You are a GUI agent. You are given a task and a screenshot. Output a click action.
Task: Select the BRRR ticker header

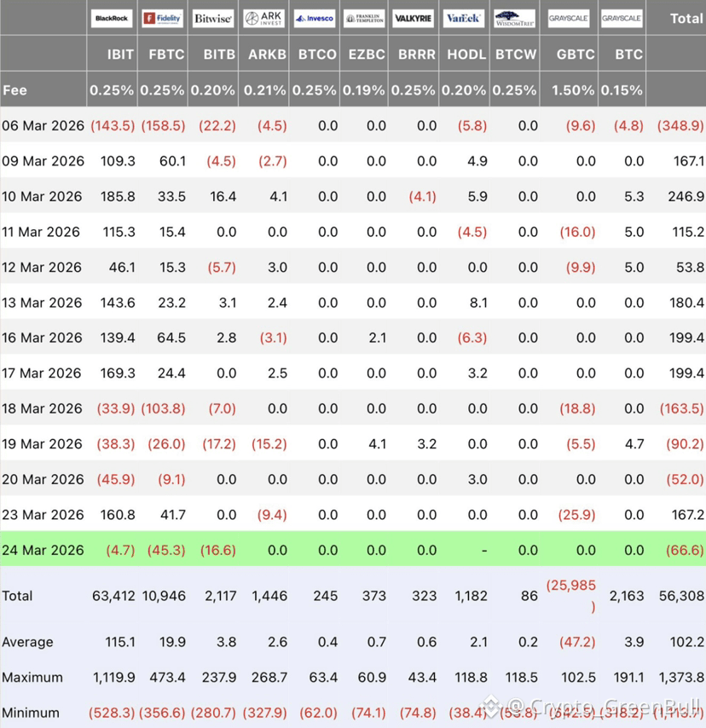[x=417, y=55]
